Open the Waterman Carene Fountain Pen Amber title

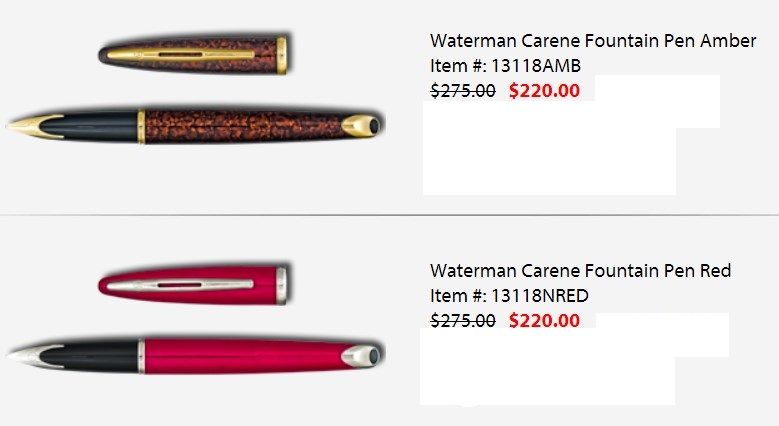point(593,41)
